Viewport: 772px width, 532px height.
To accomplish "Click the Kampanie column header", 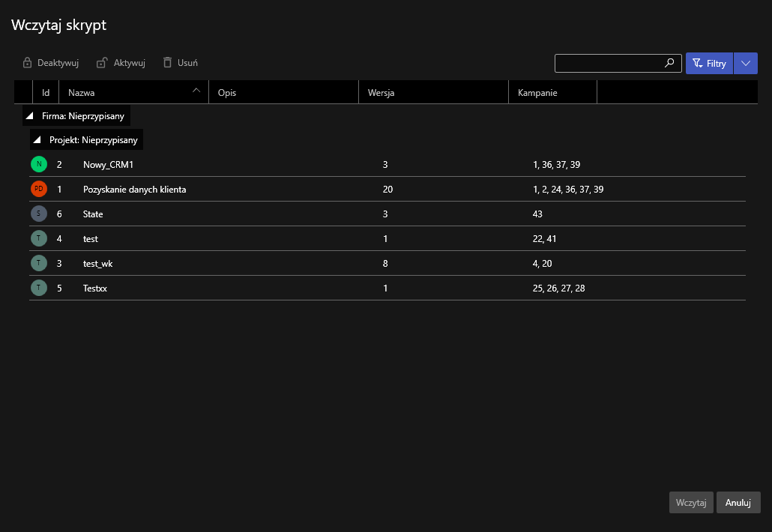I will pos(552,92).
